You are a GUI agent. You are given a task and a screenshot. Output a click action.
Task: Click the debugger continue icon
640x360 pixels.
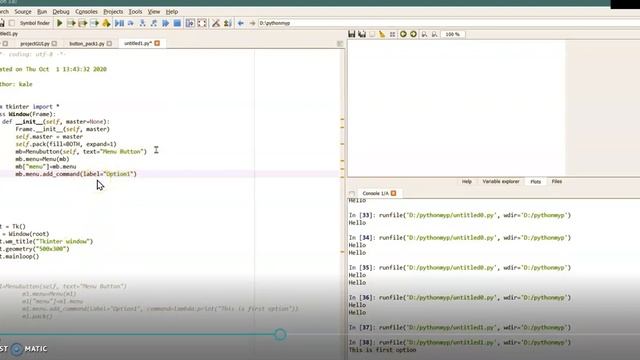[x=165, y=23]
